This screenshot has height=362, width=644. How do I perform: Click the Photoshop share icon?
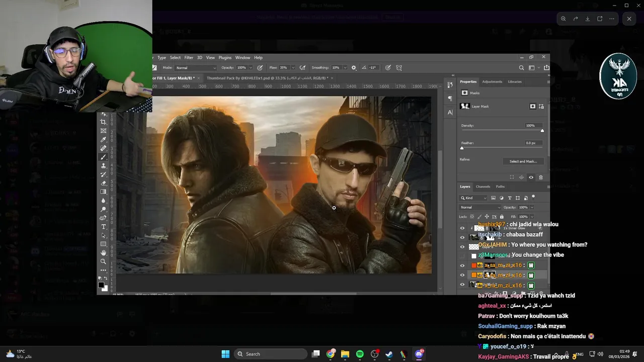tap(546, 68)
